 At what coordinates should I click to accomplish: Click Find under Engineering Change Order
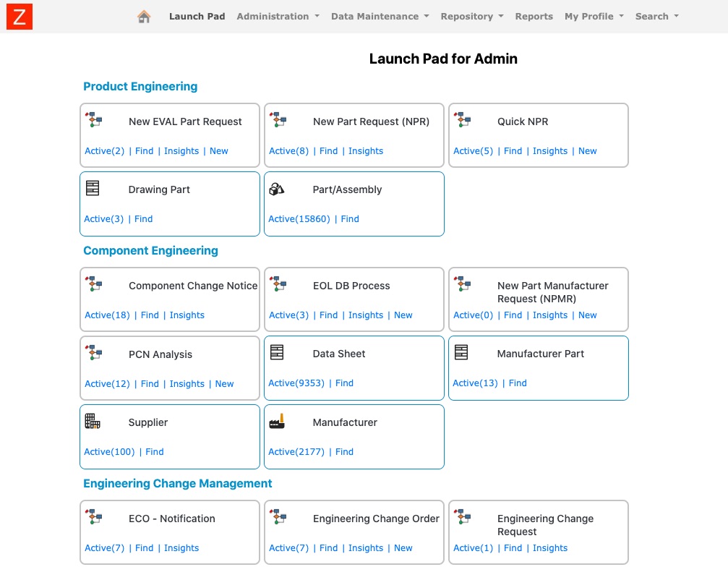[x=328, y=548]
